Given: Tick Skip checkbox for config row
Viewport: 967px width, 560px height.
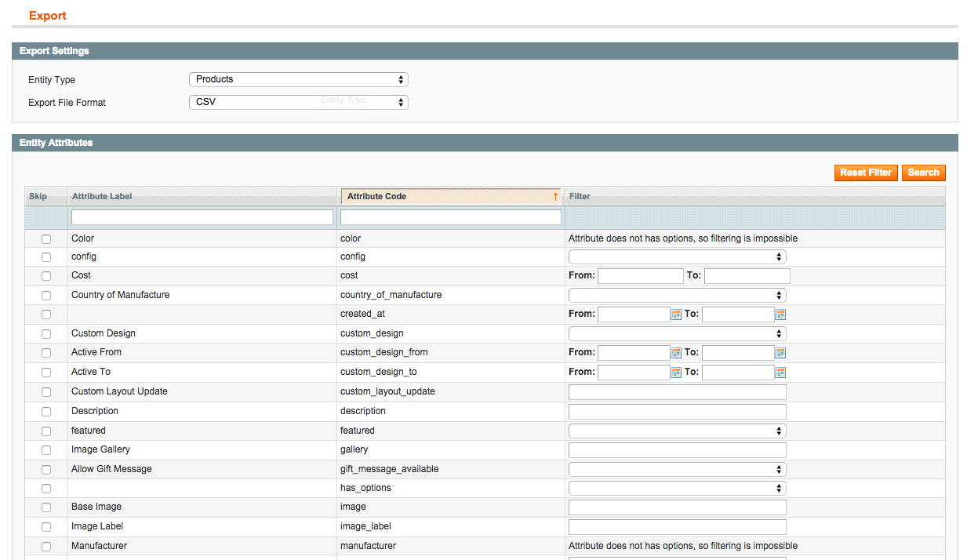Looking at the screenshot, I should coord(46,257).
